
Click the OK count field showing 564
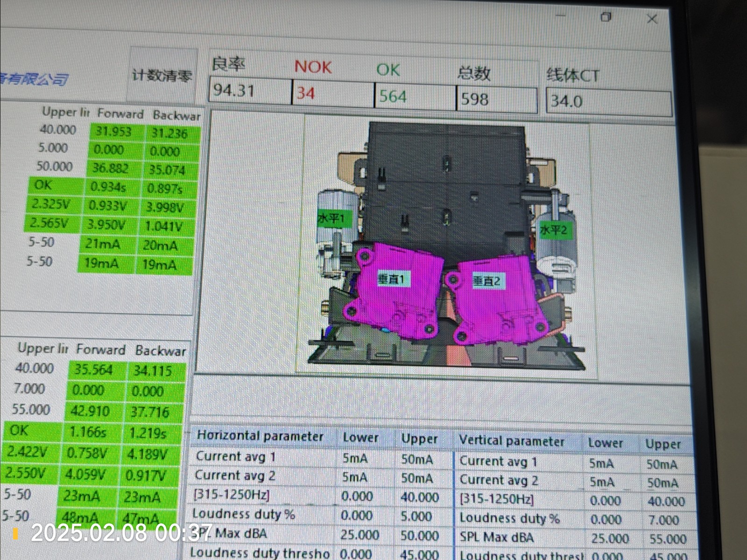[x=415, y=97]
